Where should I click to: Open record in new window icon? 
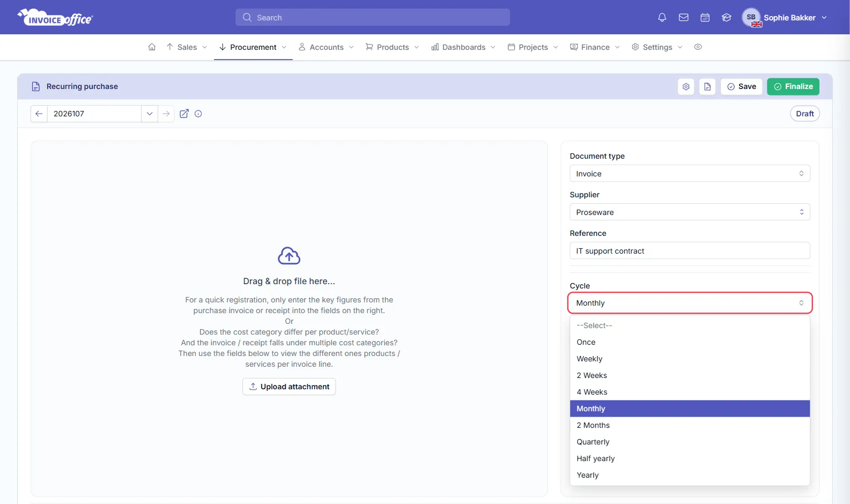(x=184, y=114)
